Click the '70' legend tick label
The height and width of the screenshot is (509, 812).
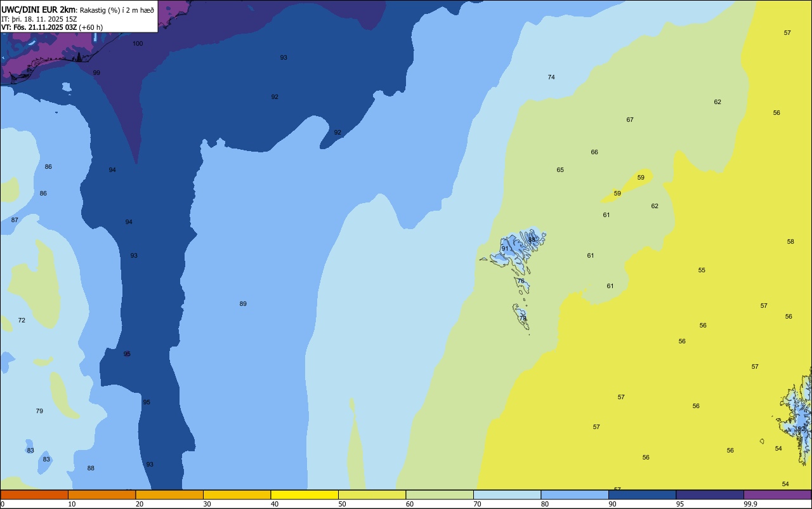click(477, 504)
